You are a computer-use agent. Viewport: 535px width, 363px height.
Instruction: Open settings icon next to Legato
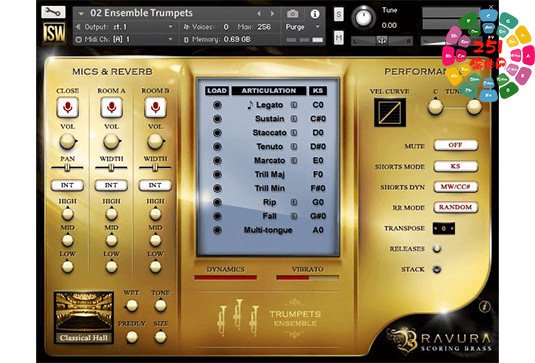click(x=293, y=105)
